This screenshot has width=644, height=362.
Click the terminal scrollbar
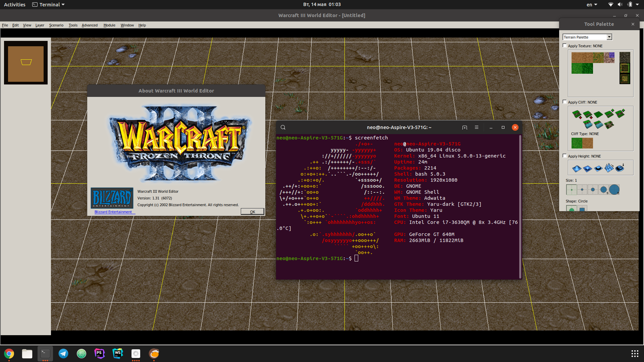tap(520, 206)
